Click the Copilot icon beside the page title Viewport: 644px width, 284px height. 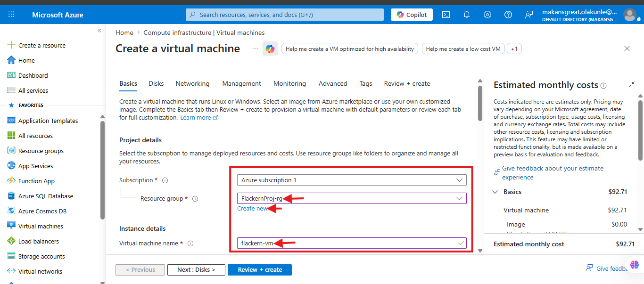[x=270, y=49]
